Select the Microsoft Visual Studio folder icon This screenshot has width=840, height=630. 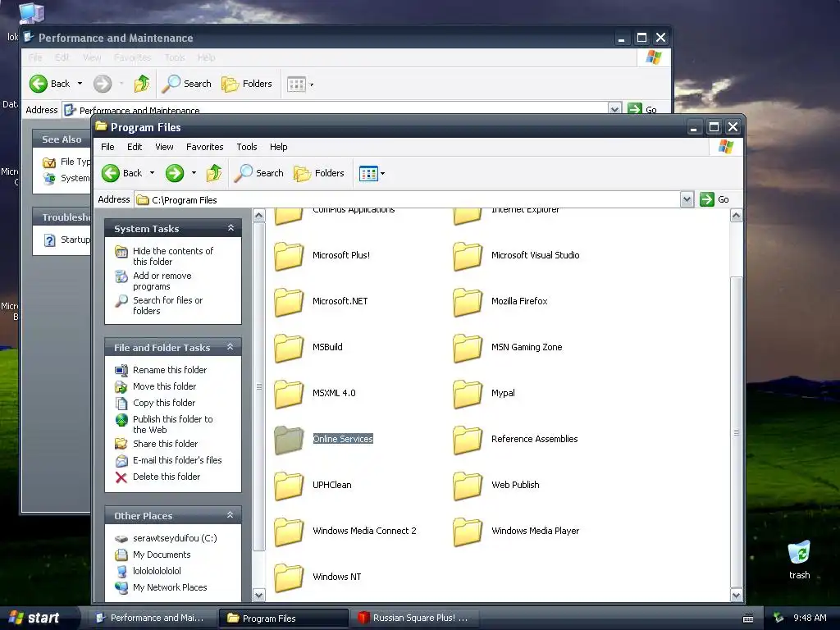[x=467, y=256]
